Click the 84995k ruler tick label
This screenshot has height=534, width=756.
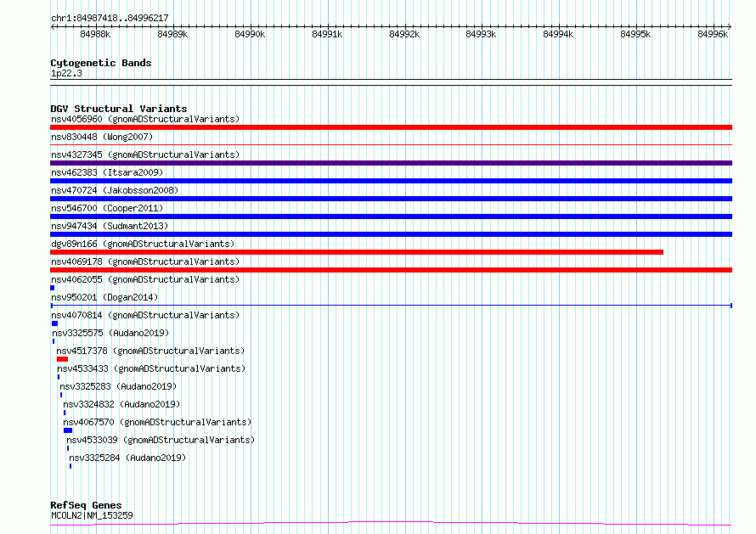click(635, 34)
